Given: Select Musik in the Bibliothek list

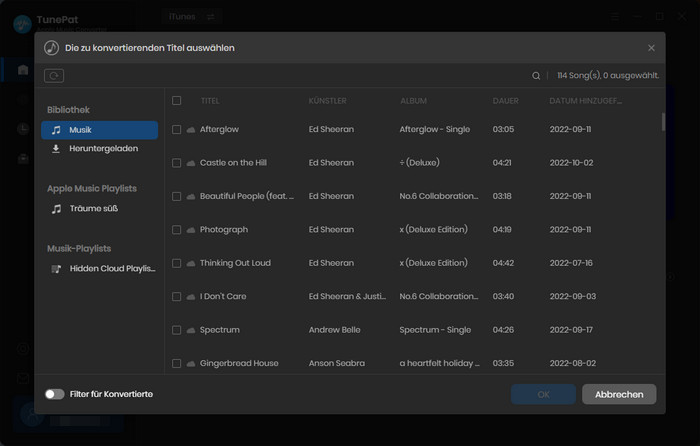Looking at the screenshot, I should 100,130.
